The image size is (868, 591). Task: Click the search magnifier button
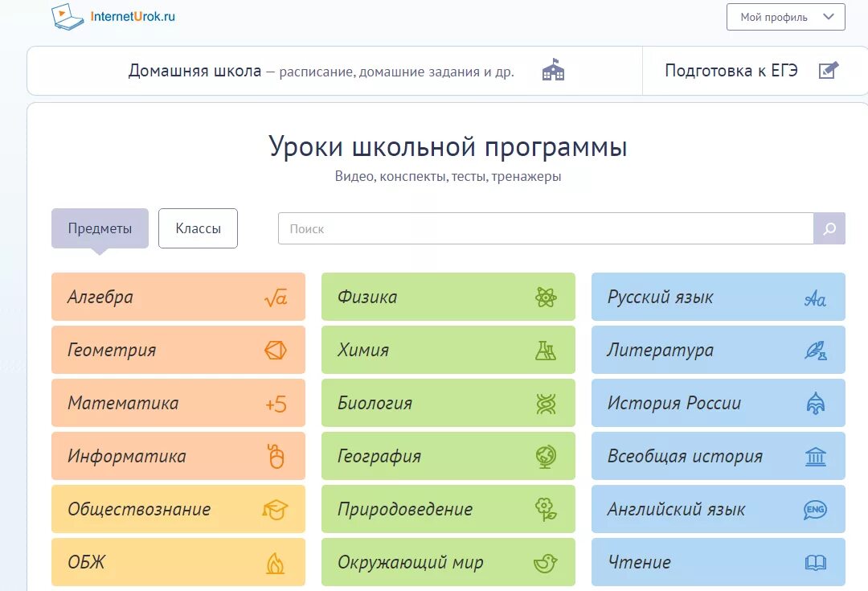[829, 228]
